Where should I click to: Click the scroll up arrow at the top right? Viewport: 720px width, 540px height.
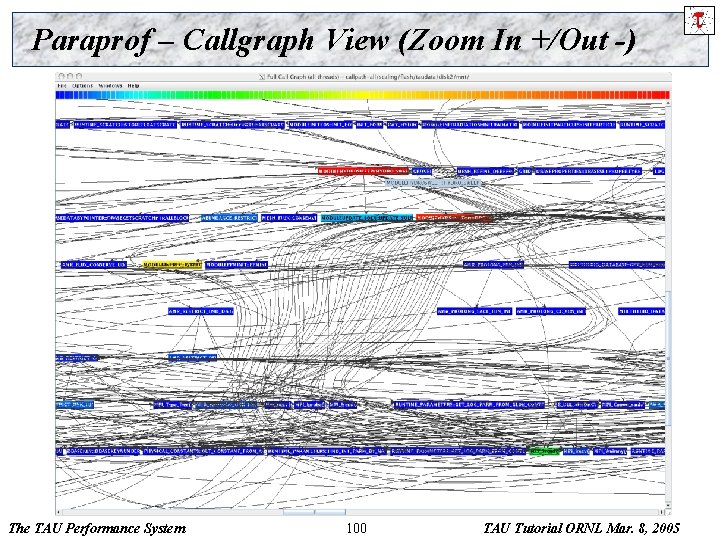click(x=668, y=104)
